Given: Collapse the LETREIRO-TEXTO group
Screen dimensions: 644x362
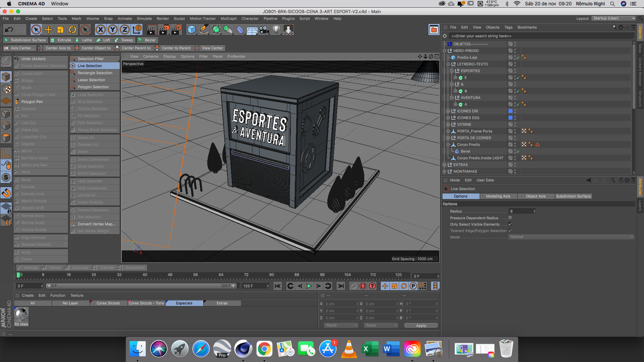Looking at the screenshot, I should pos(448,64).
